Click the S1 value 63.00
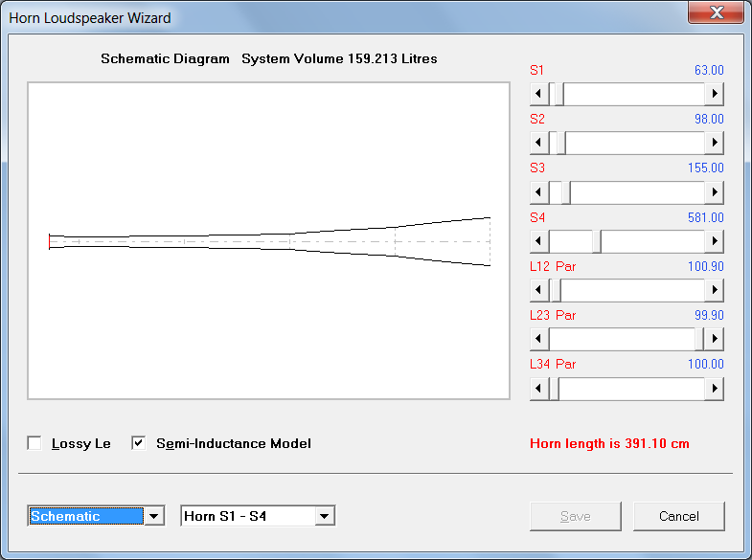The width and height of the screenshot is (752, 560). click(x=709, y=71)
